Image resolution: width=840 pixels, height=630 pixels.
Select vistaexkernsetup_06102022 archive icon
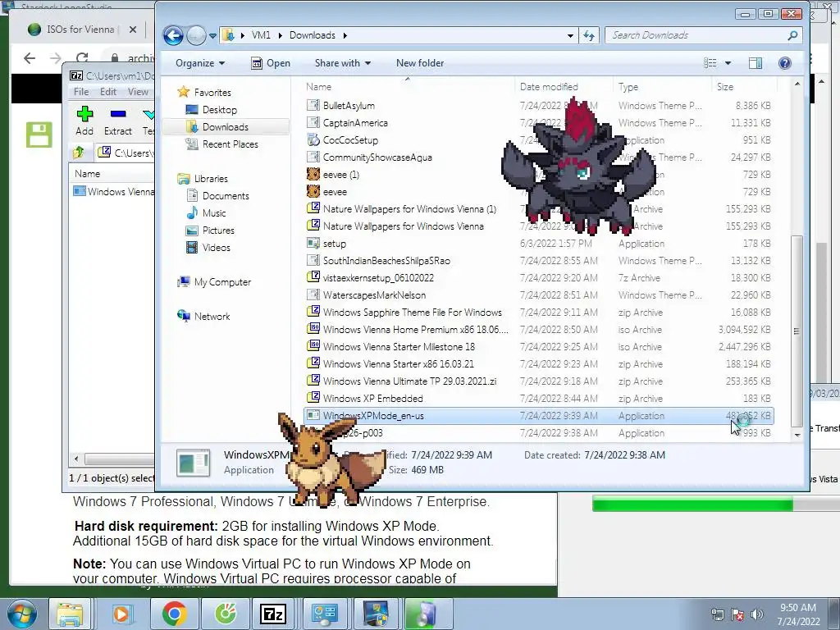click(x=313, y=277)
